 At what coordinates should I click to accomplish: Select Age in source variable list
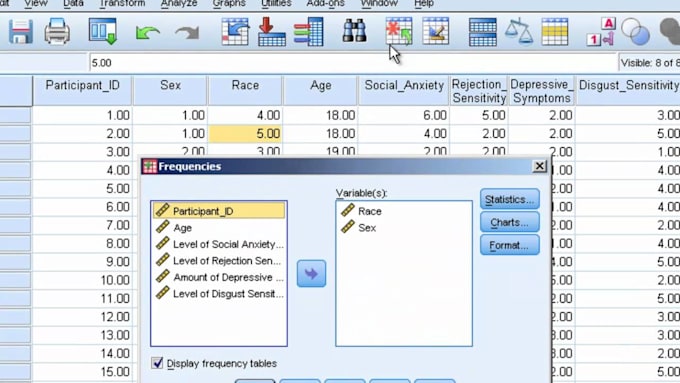pos(219,228)
